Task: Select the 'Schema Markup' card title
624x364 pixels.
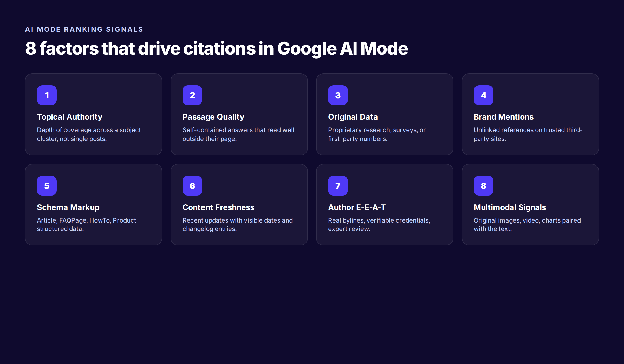Action: pyautogui.click(x=68, y=207)
